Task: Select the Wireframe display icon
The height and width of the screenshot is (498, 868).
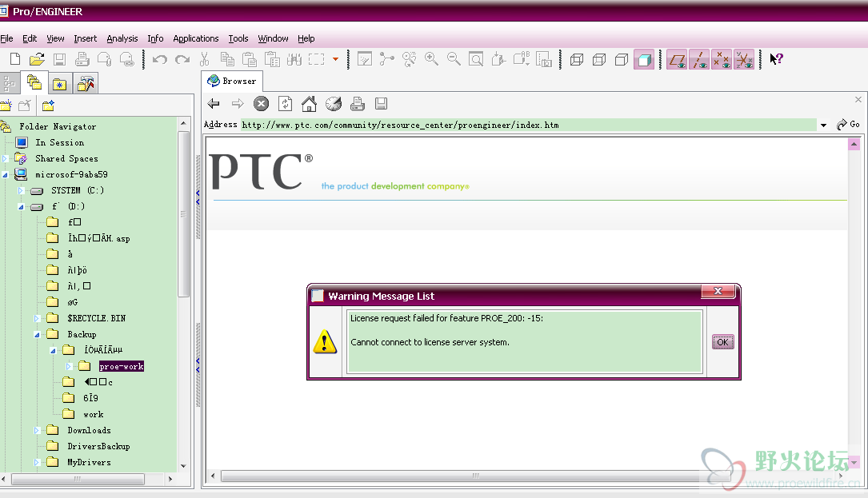Action: pyautogui.click(x=577, y=59)
